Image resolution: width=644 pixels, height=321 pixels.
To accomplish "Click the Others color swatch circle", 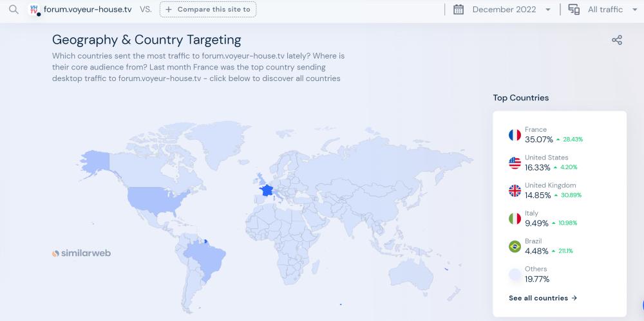I will [x=515, y=275].
